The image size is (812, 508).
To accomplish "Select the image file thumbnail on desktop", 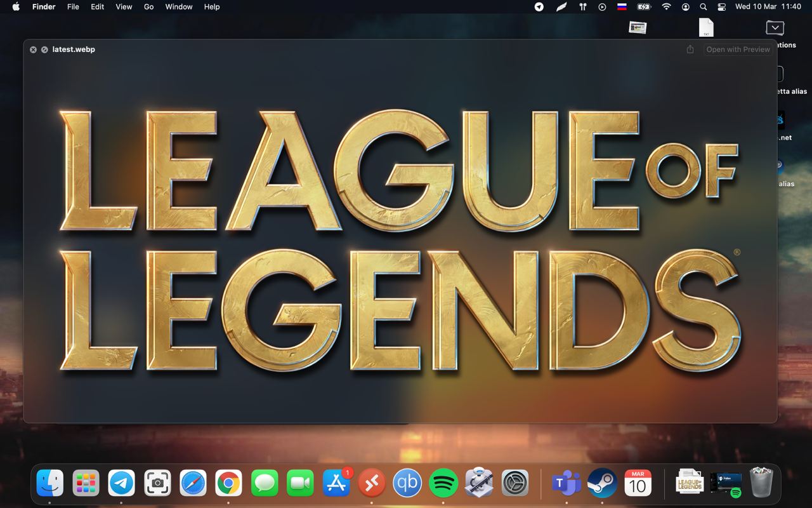I will [x=638, y=27].
